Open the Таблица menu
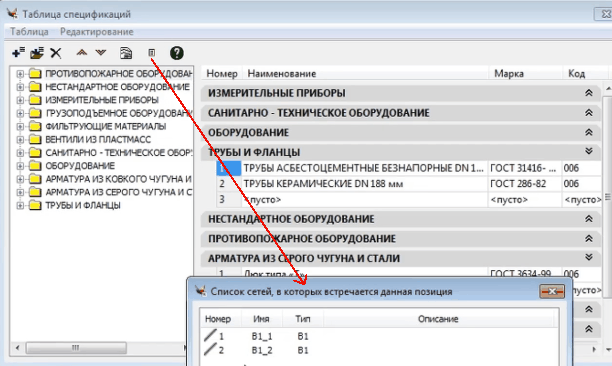The height and width of the screenshot is (366, 612). click(29, 32)
